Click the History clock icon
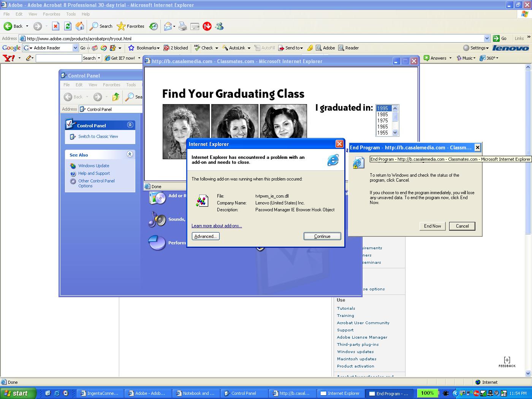The image size is (532, 399). pos(154,26)
